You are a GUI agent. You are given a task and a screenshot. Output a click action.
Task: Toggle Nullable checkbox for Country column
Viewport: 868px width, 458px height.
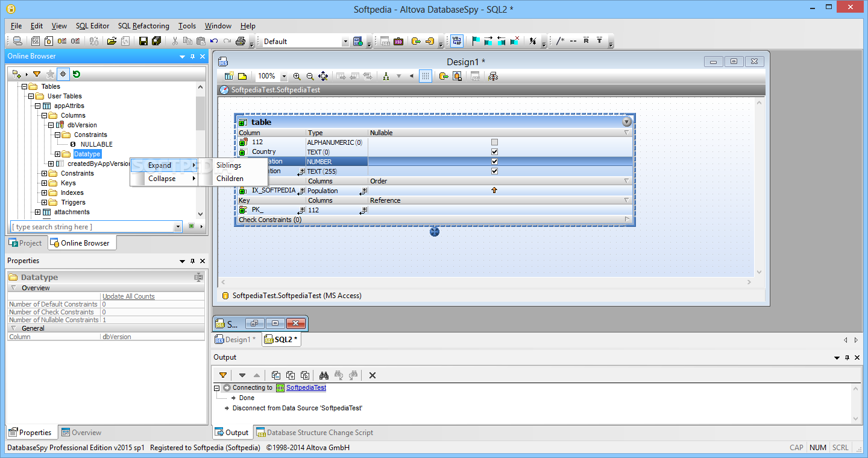click(x=494, y=152)
